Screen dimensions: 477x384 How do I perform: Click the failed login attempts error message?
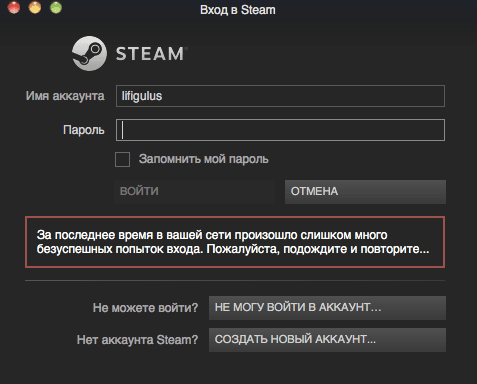click(x=235, y=242)
